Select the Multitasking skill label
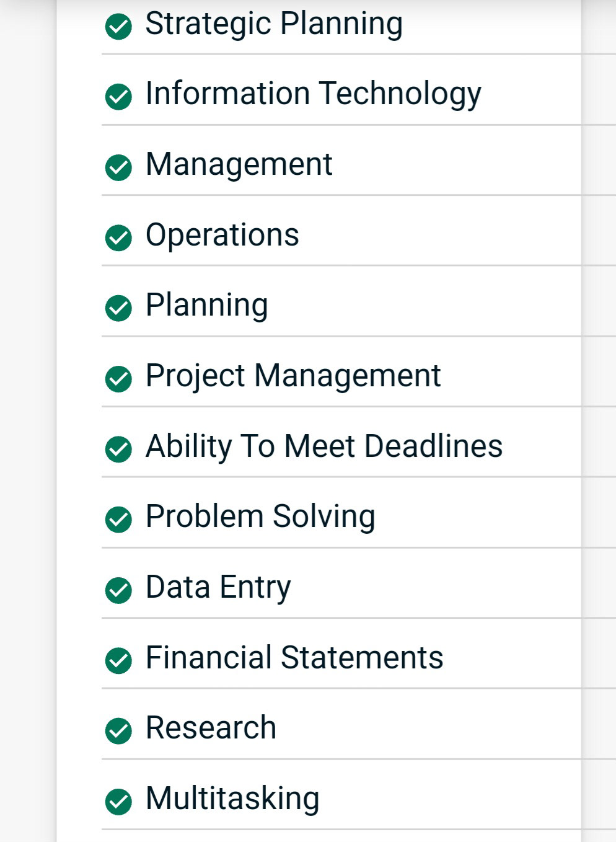616x842 pixels. pos(232,800)
